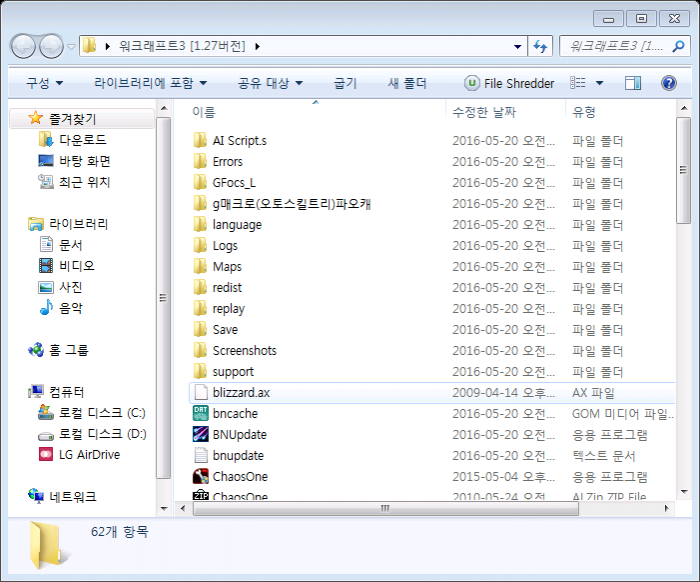The width and height of the screenshot is (700, 582).
Task: Select 네트워크 in navigation pane
Action: [62, 496]
